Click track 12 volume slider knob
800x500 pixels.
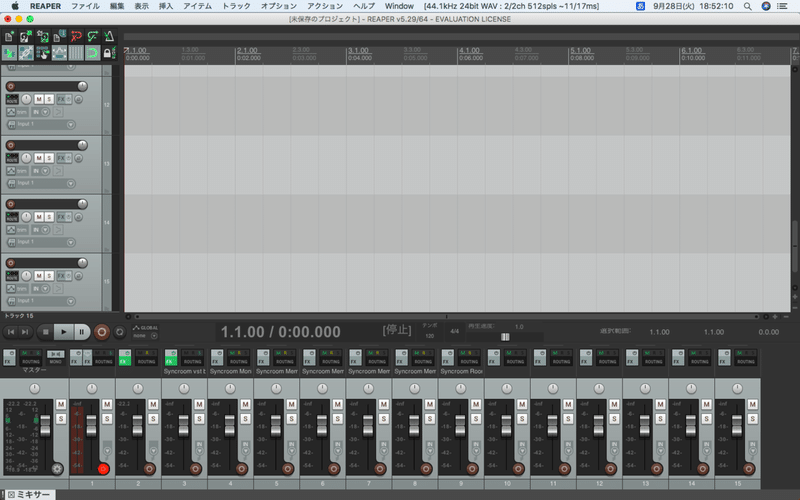click(82, 86)
